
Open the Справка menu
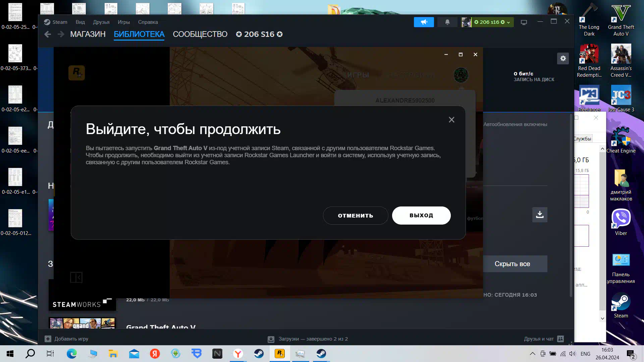pos(148,22)
